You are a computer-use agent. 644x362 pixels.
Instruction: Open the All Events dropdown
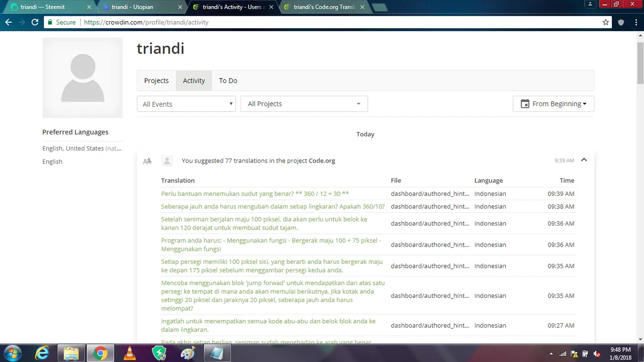coord(186,104)
